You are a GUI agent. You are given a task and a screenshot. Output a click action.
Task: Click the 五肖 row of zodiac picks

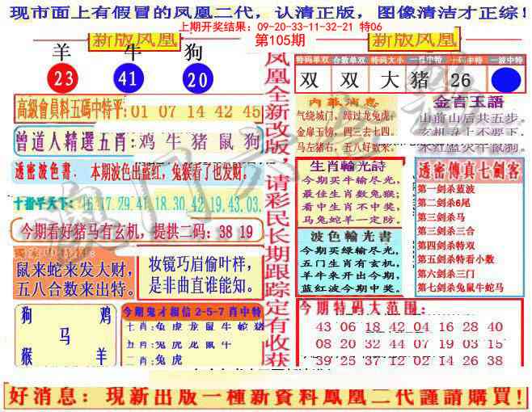pos(179,345)
